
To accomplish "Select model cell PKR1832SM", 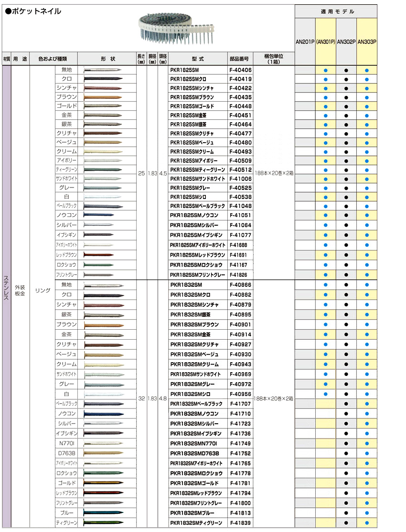I will pos(198,285).
